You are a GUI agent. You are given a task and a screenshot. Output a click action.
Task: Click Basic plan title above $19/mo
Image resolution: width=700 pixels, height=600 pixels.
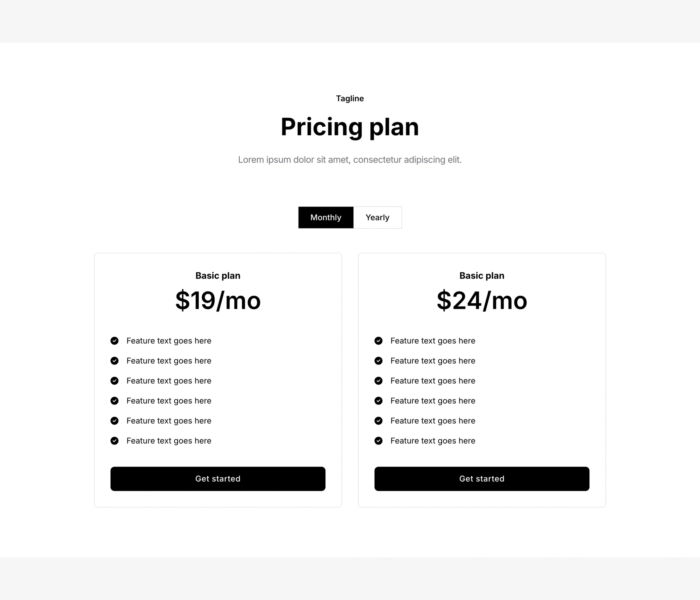[x=218, y=276]
